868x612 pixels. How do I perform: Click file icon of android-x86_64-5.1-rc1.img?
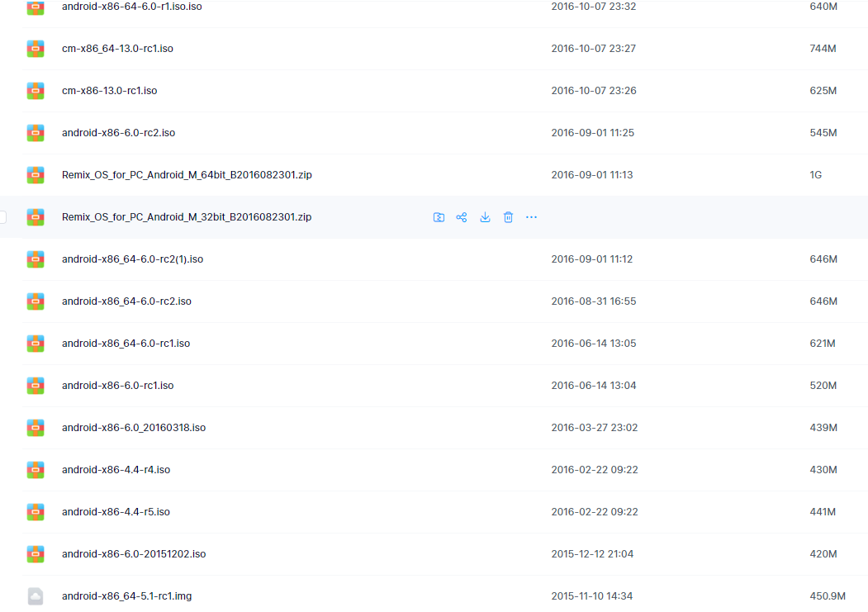(x=36, y=596)
